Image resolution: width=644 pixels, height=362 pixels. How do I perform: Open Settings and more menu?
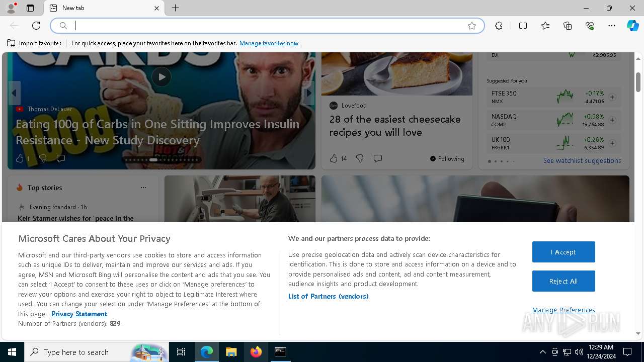click(612, 26)
